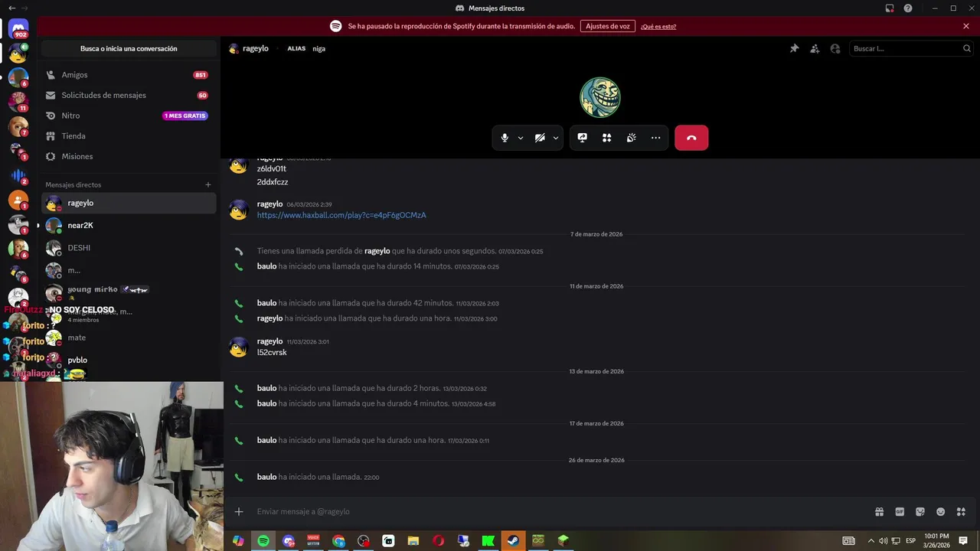
Task: Open Chrome from the taskbar
Action: [338, 541]
